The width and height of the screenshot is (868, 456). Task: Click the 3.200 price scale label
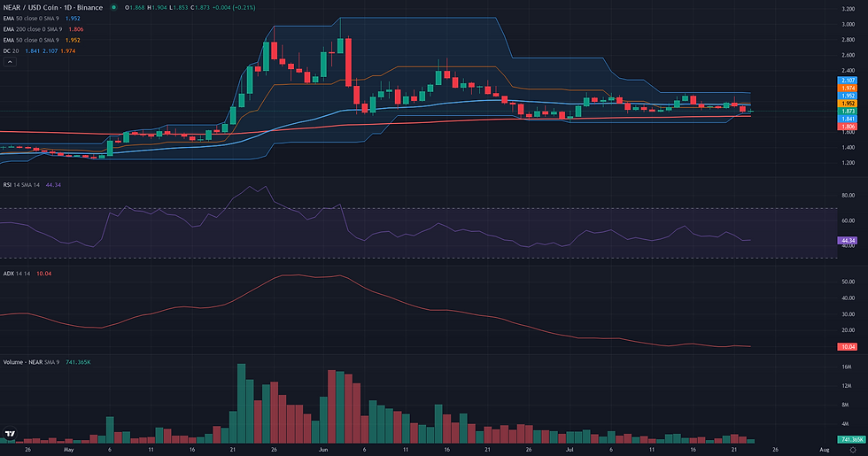849,9
